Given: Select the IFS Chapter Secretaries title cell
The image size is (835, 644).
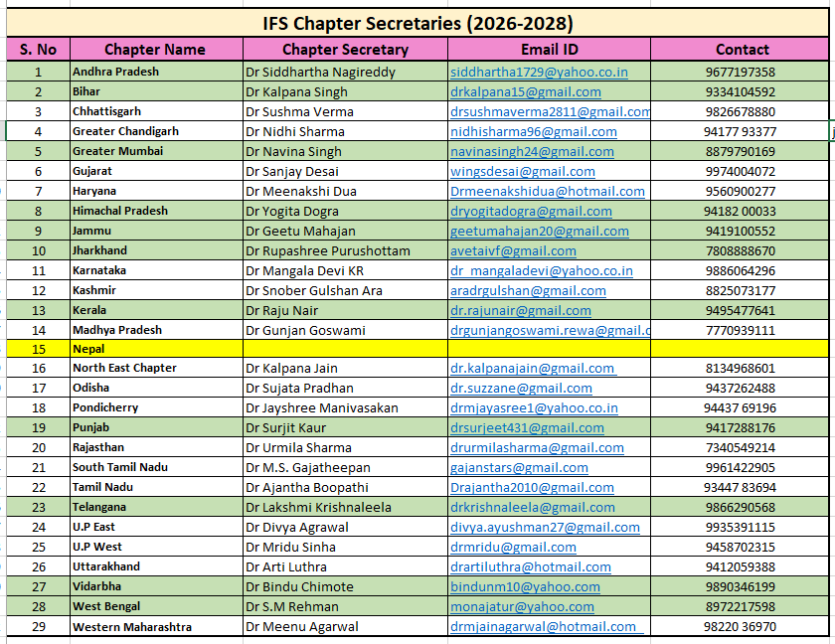Looking at the screenshot, I should click(x=417, y=23).
